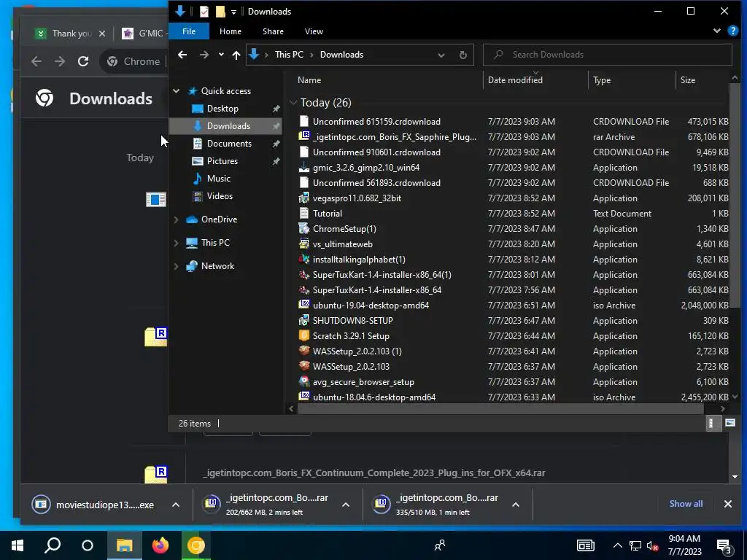Go back in File Explorer
The height and width of the screenshot is (560, 747).
click(182, 55)
